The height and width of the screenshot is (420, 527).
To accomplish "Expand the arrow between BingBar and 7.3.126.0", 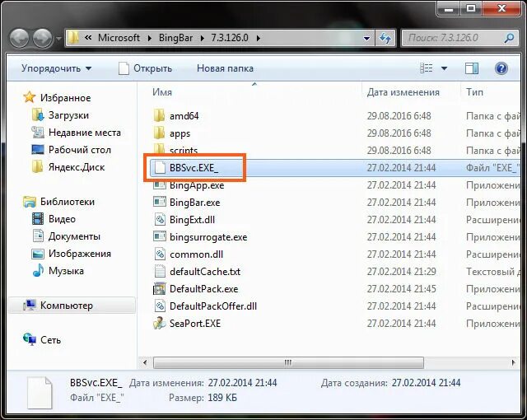I will click(x=202, y=38).
